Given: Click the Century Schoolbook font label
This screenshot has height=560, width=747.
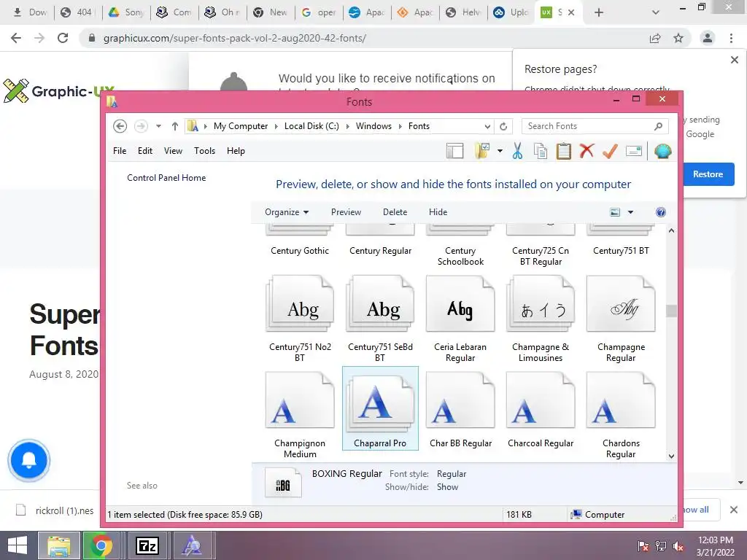Looking at the screenshot, I should pyautogui.click(x=460, y=256).
